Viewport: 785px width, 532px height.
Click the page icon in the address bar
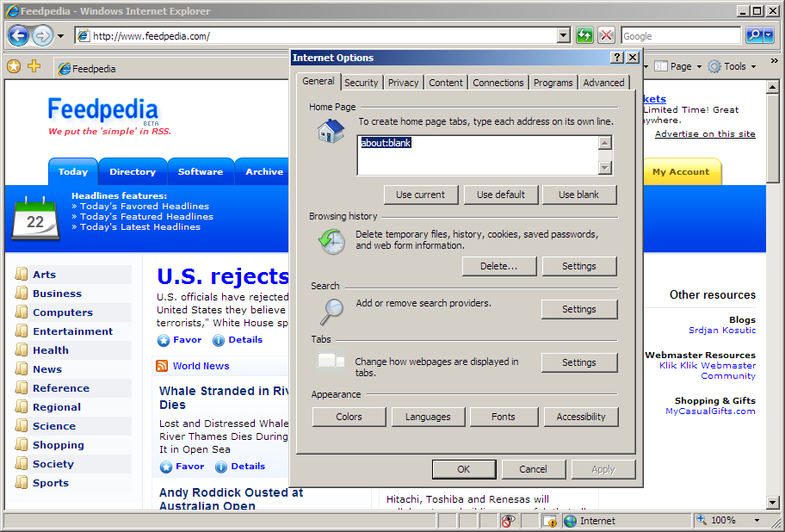[x=83, y=35]
